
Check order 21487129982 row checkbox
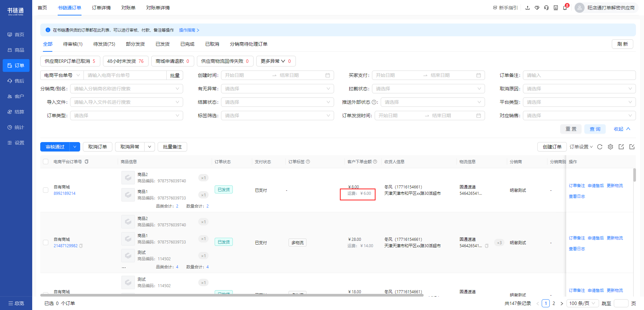click(46, 242)
